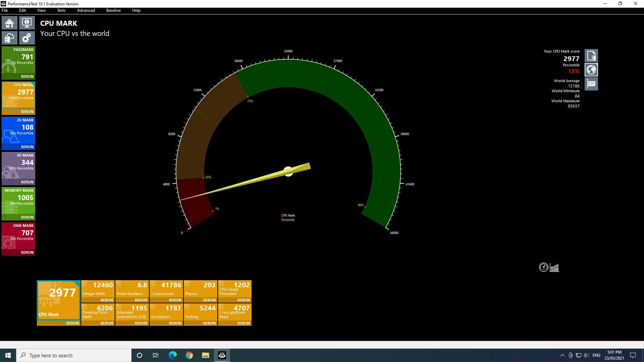
Task: Click the World Average 12186 value
Action: pyautogui.click(x=574, y=86)
